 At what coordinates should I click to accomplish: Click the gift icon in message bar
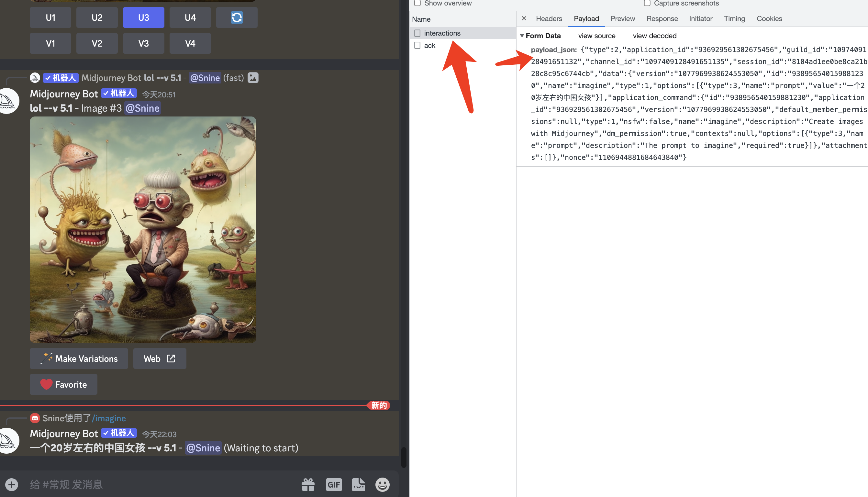click(308, 484)
